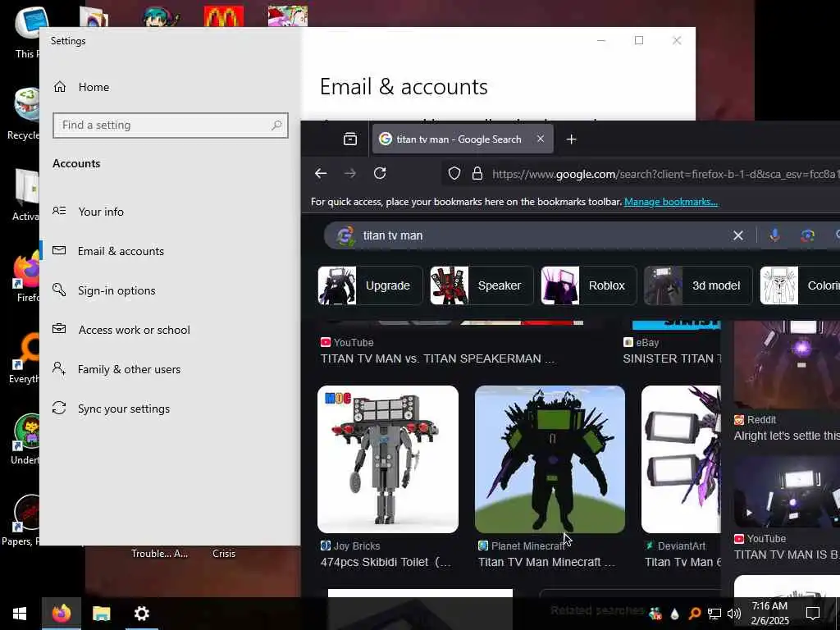Image resolution: width=840 pixels, height=630 pixels.
Task: Click the colorful people tray icon
Action: (655, 614)
